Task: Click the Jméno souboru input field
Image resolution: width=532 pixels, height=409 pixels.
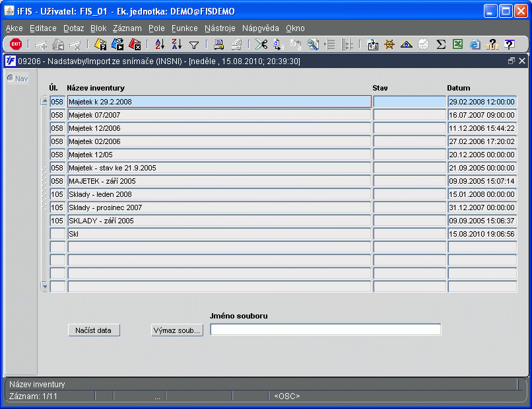Action: tap(325, 330)
